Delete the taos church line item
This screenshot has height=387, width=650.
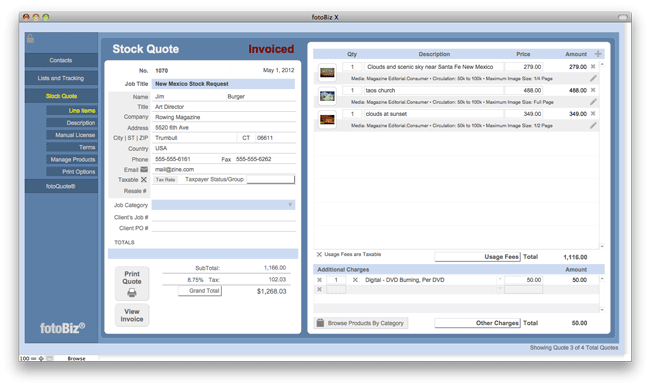coord(593,90)
